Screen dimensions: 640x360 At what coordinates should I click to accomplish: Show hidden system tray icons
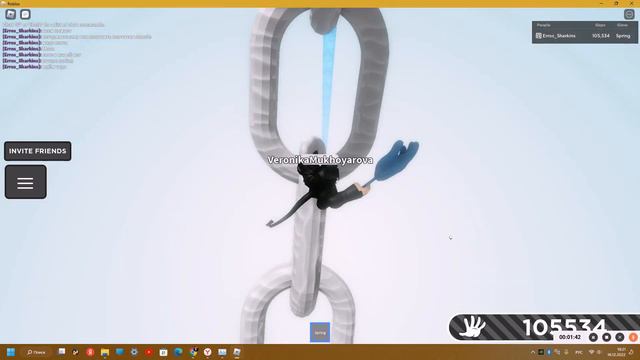[533, 352]
